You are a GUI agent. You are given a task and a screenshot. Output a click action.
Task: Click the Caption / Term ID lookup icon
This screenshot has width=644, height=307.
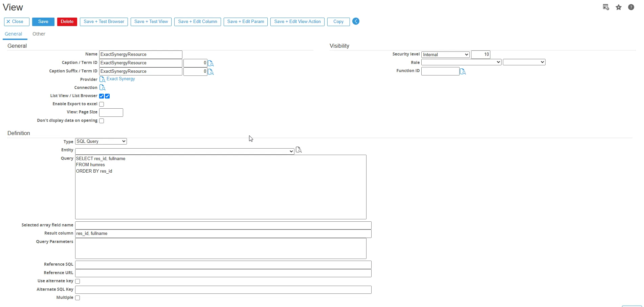click(x=211, y=63)
